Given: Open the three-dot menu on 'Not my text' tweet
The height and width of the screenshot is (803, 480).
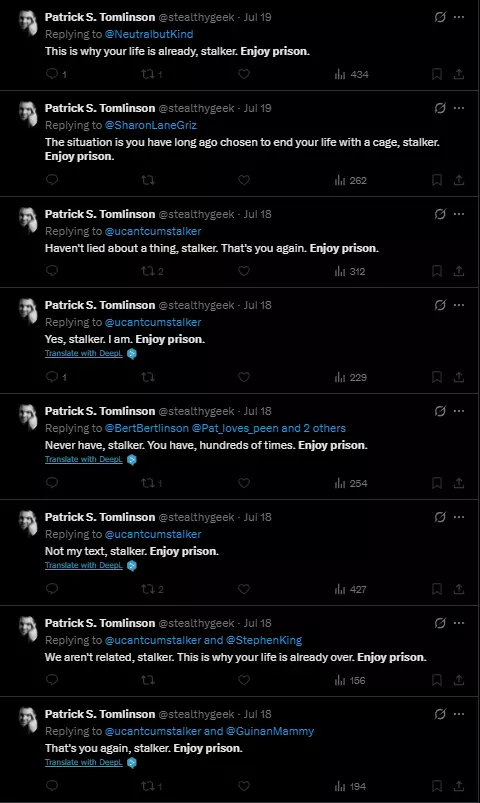Looking at the screenshot, I should click(x=459, y=517).
